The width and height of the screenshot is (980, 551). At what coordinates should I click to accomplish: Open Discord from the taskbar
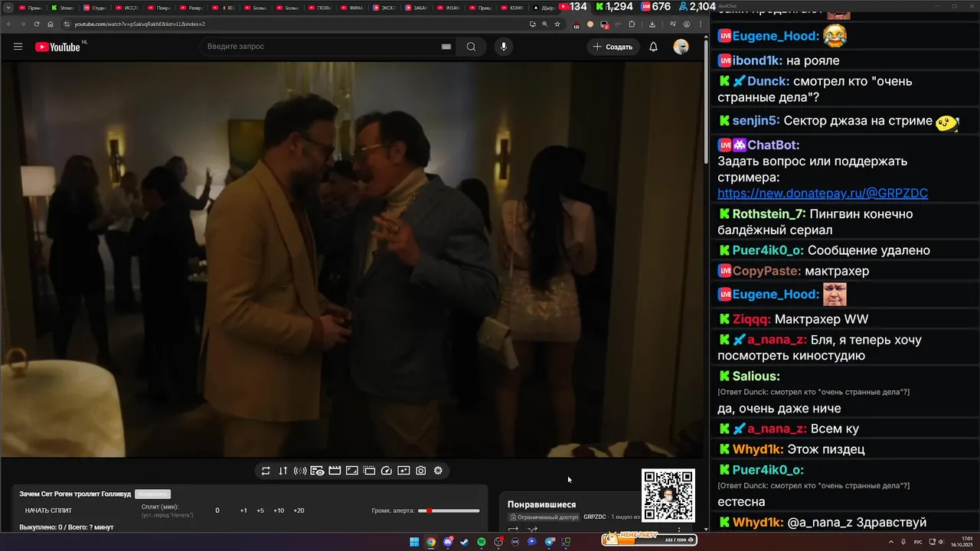(448, 542)
